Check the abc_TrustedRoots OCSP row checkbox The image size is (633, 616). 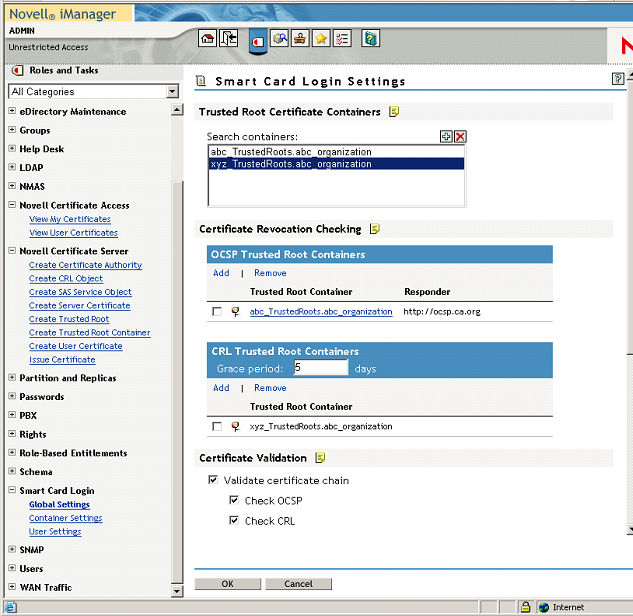point(217,312)
